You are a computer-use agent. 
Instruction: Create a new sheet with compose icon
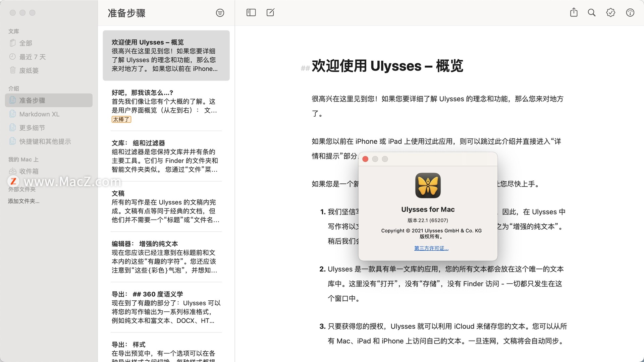tap(270, 12)
